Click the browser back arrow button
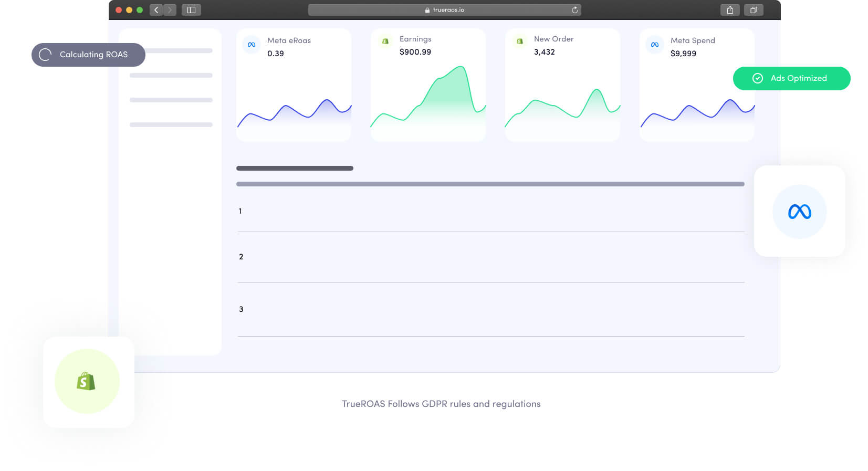This screenshot has height=471, width=868. pos(156,10)
